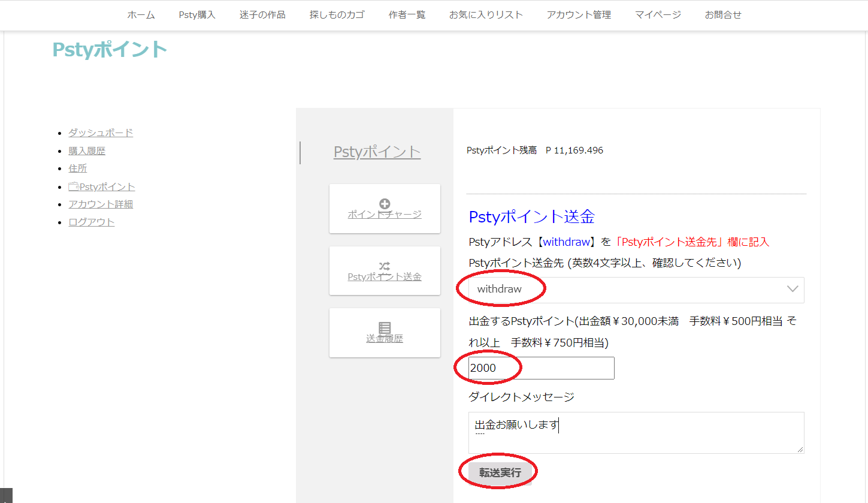Open Pstyポイント sidebar link
The height and width of the screenshot is (503, 868).
point(107,187)
